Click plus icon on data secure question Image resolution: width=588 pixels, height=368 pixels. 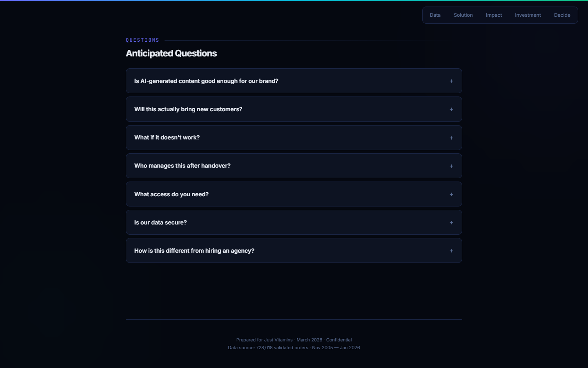tap(451, 222)
